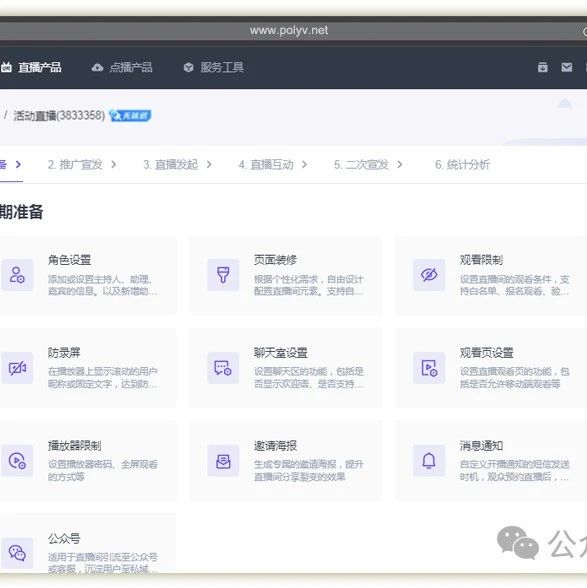The width and height of the screenshot is (587, 588).
Task: Click the description text under 播放器限制
Action: pyautogui.click(x=103, y=471)
